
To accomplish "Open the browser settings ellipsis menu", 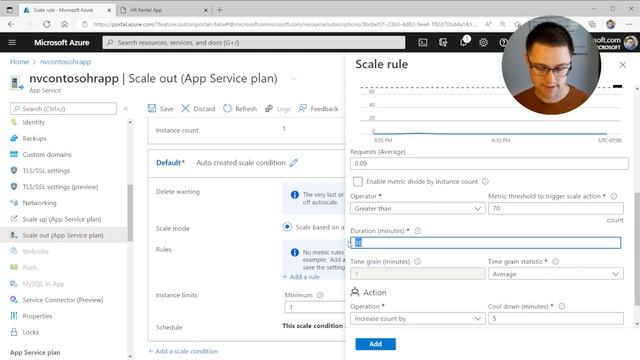I will click(x=629, y=24).
